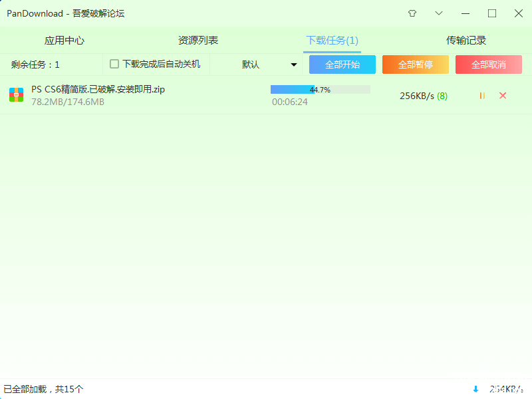Switch to the 应用中心 tab
Screen dimensions: 532x399
65,41
